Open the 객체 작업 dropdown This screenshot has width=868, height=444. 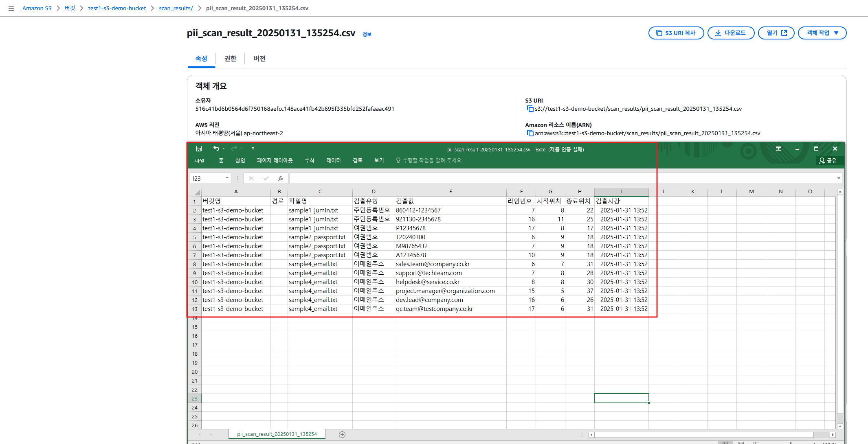[x=822, y=33]
